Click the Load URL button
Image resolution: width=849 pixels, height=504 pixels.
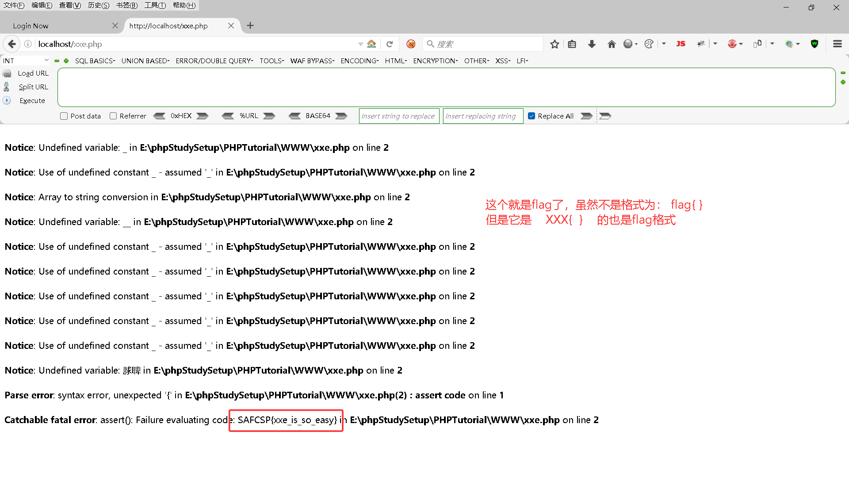[x=33, y=73]
